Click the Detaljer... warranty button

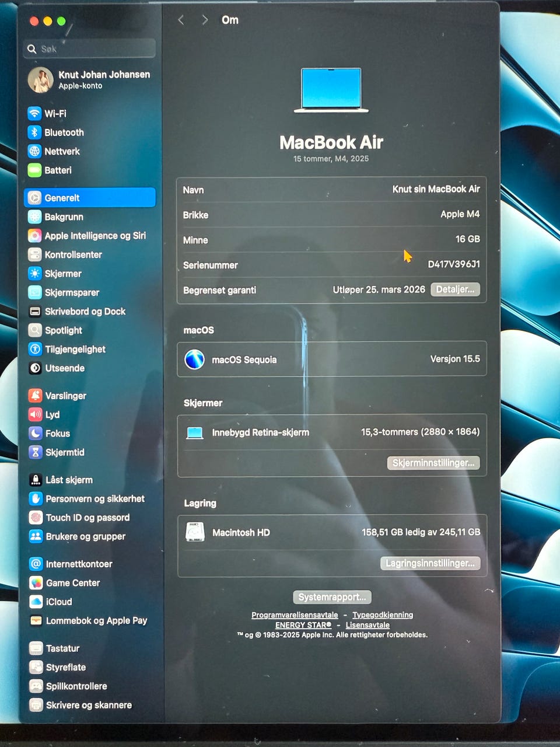coord(455,289)
